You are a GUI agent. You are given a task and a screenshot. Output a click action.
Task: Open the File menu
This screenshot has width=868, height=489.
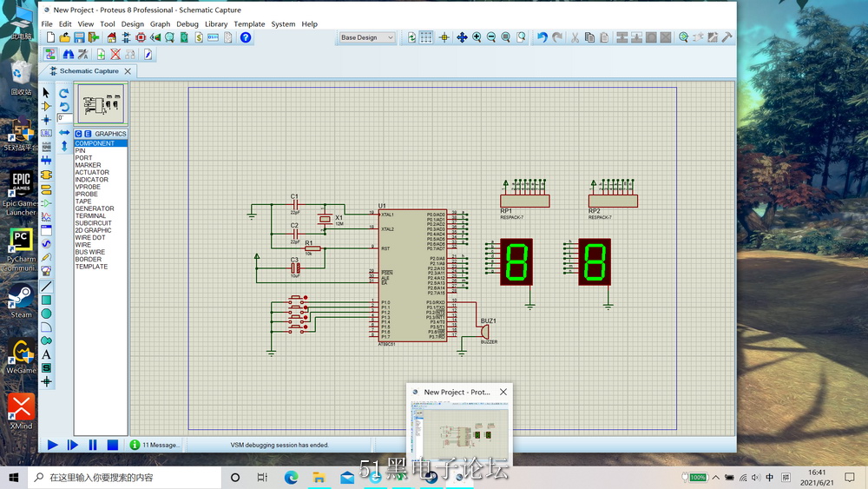click(47, 23)
